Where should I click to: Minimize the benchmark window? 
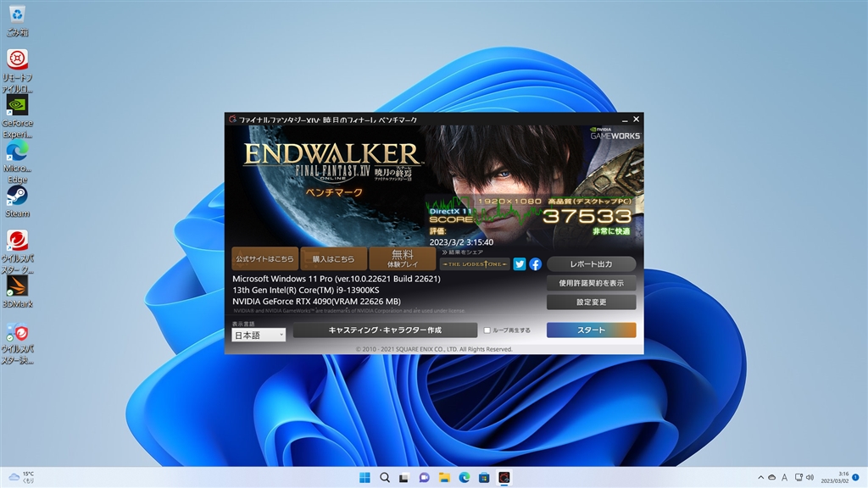pyautogui.click(x=625, y=119)
